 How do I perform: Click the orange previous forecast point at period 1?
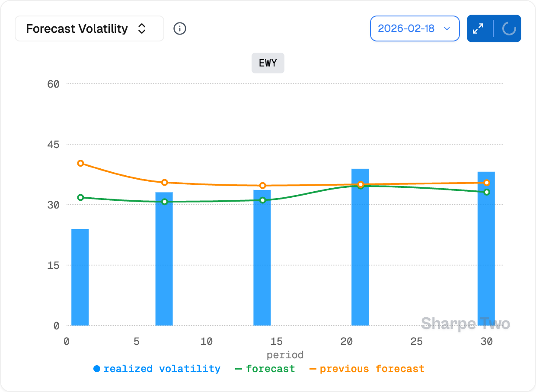pos(80,163)
